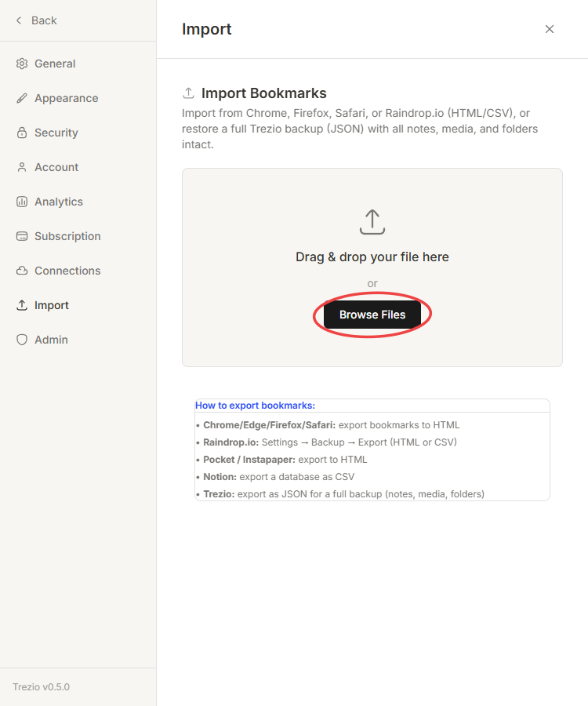Click the Appearance brush icon
588x706 pixels.
22,98
